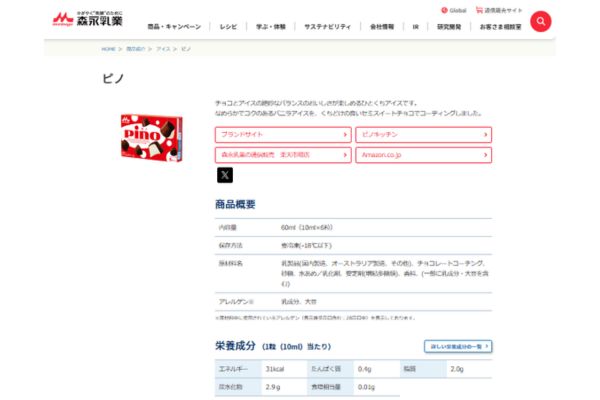Click IR in the navigation bar
Screen dimensions: 600x400
pyautogui.click(x=415, y=26)
